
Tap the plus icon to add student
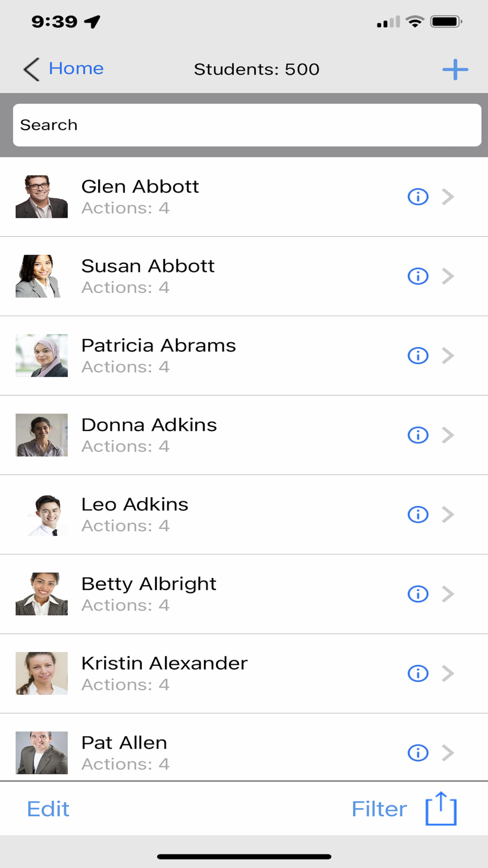[x=455, y=69]
